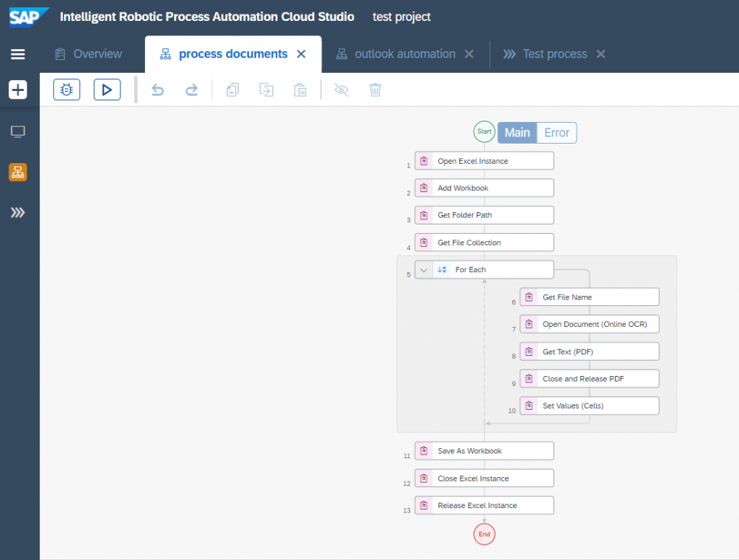Click the Get Folder Path activity icon
The width and height of the screenshot is (739, 560).
pos(424,216)
